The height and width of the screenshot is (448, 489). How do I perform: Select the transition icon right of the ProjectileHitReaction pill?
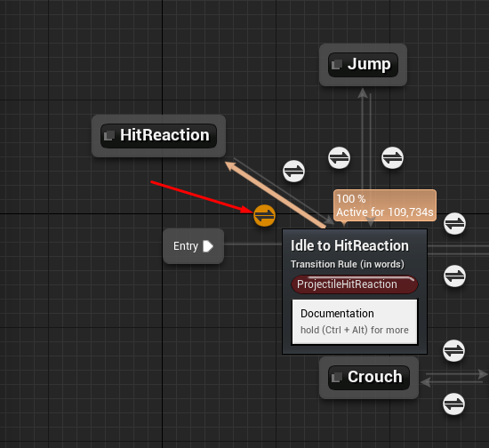[454, 276]
